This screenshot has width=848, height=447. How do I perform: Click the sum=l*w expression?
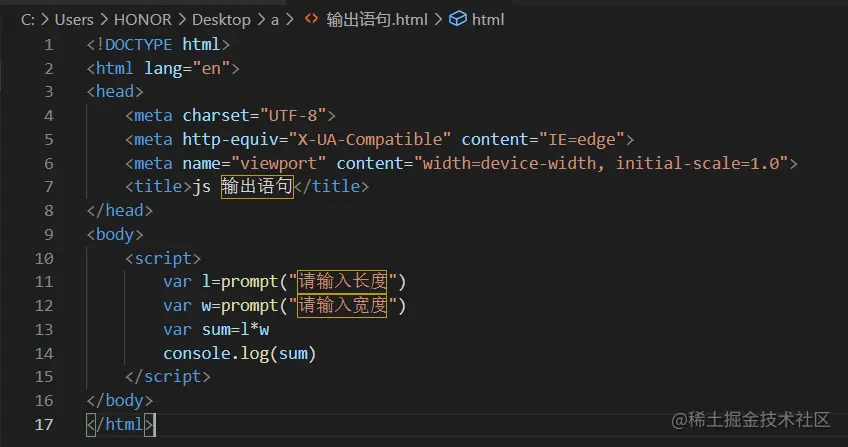(x=235, y=329)
